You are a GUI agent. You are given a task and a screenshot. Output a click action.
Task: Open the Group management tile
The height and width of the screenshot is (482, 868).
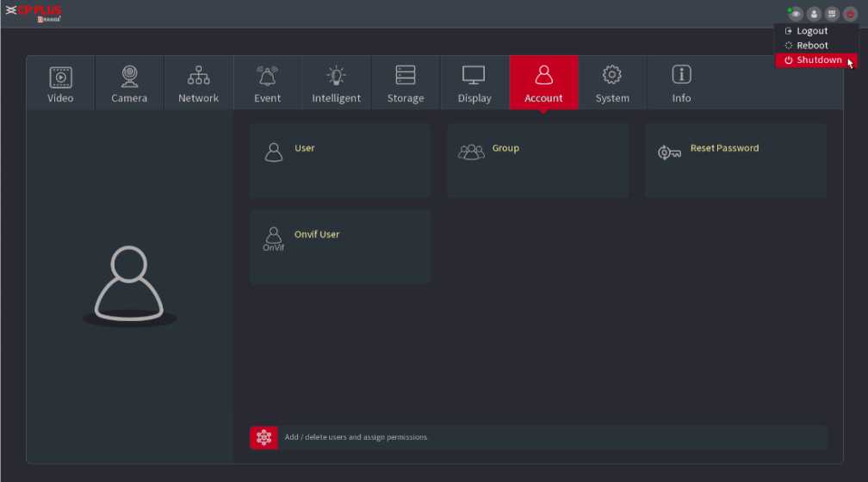(537, 160)
